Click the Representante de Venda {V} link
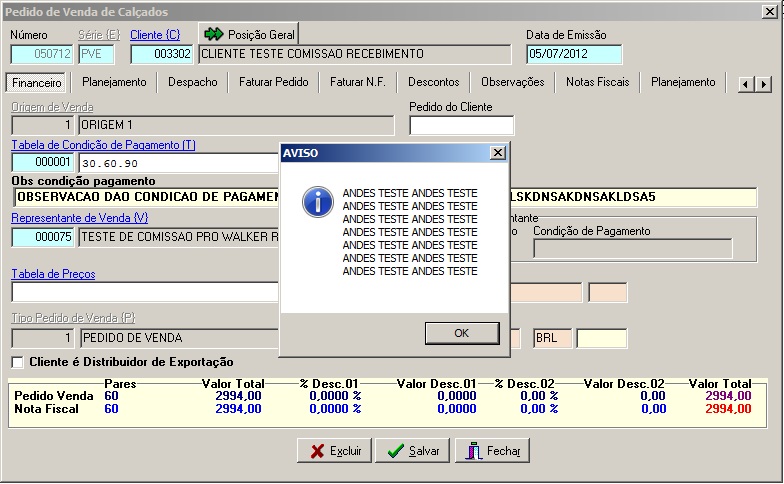784x484 pixels. tap(80, 218)
